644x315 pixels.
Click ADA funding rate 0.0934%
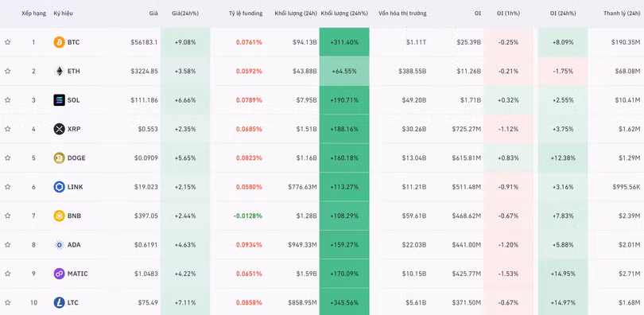click(249, 245)
